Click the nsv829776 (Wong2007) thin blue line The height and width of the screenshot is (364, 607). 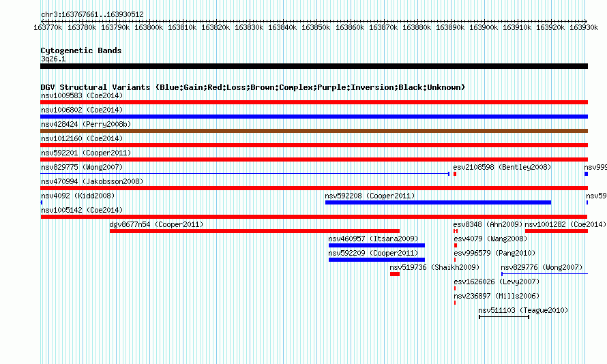tap(545, 274)
